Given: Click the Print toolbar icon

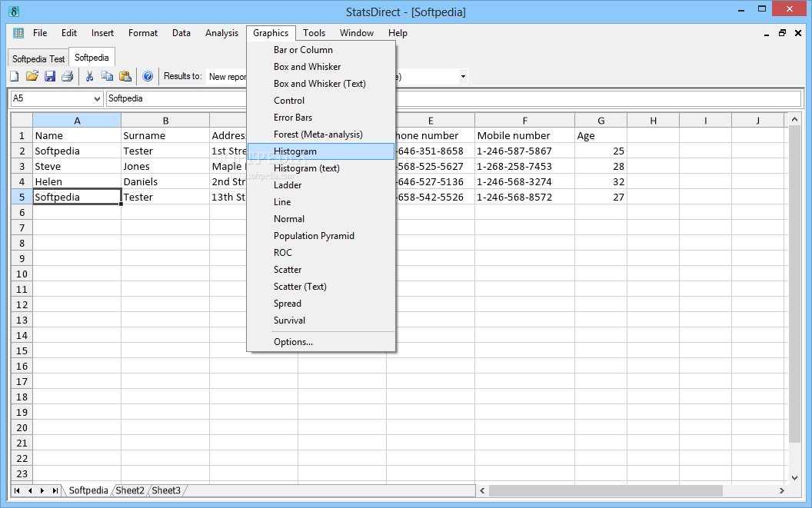Looking at the screenshot, I should [68, 77].
